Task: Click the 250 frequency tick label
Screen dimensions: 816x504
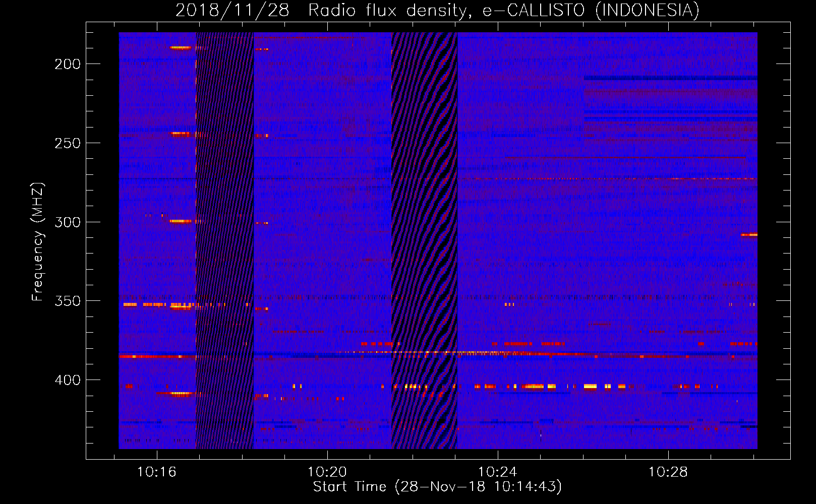Action: (68, 143)
